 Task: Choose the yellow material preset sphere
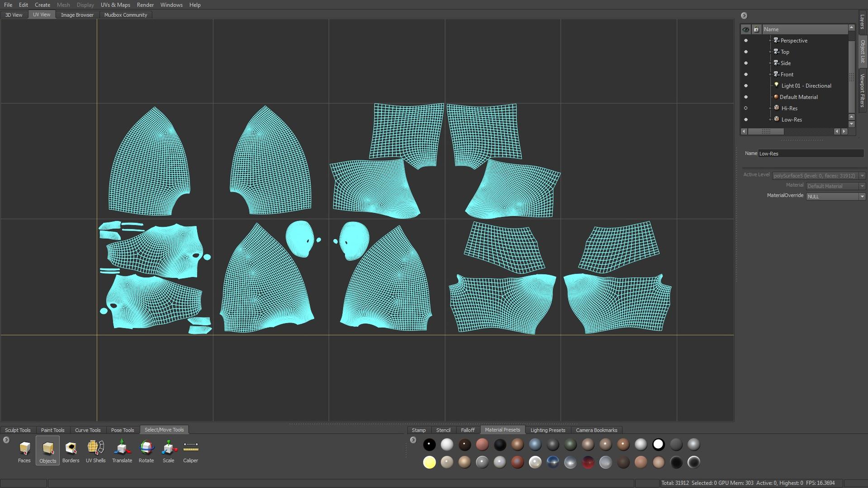click(x=429, y=462)
